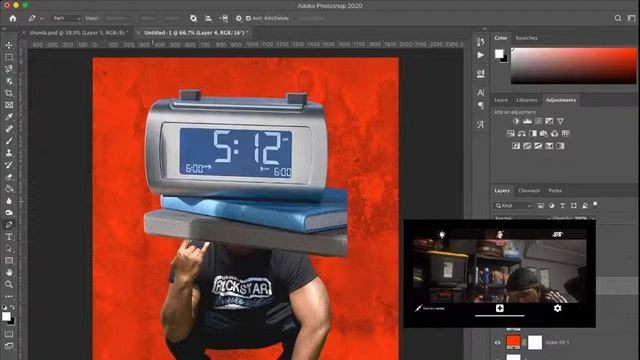
Task: Hide the Color Fill 1 layer
Action: 497,342
